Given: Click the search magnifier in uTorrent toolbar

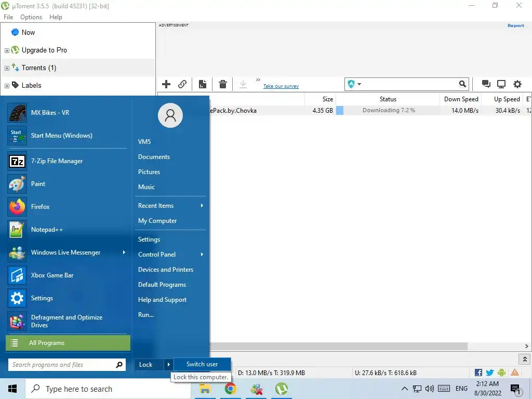Looking at the screenshot, I should [x=462, y=84].
